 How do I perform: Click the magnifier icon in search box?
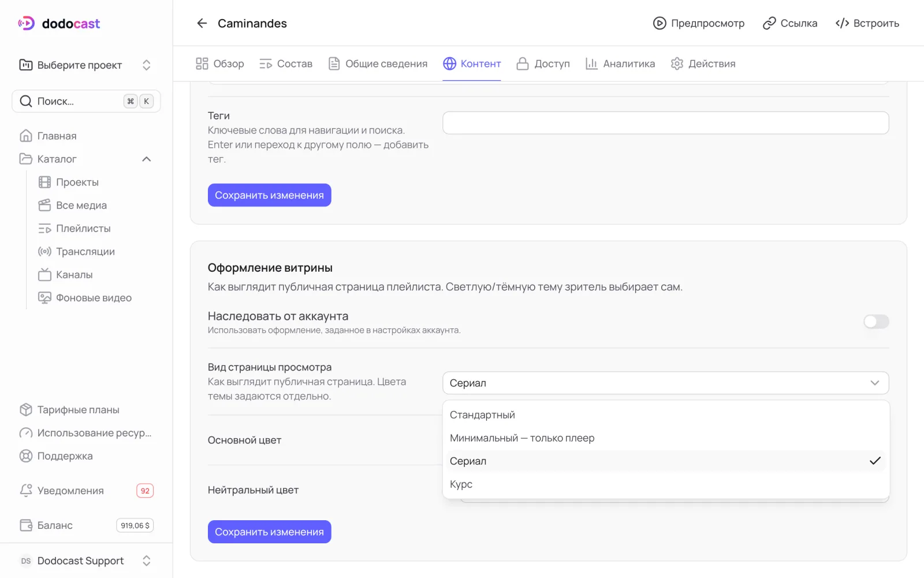(26, 101)
